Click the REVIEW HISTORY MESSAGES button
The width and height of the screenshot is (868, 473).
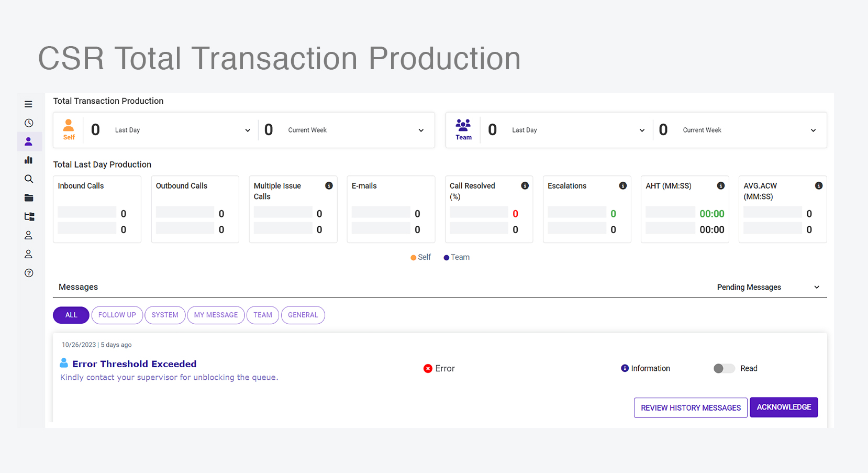pyautogui.click(x=691, y=408)
